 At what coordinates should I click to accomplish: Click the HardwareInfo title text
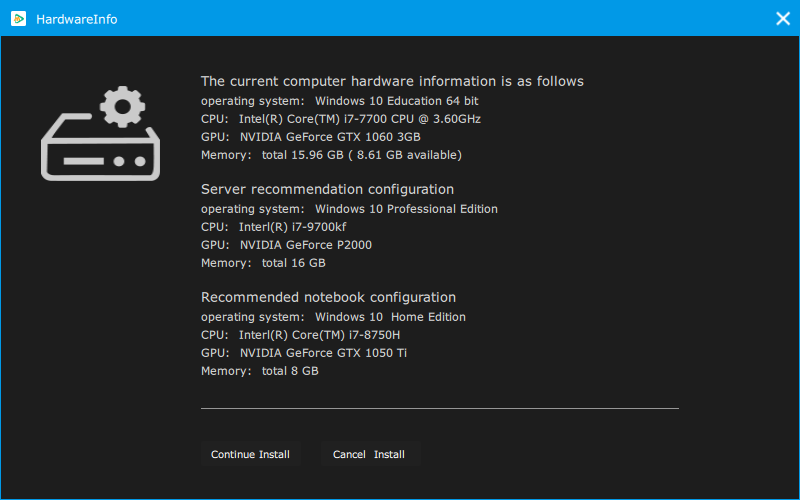tap(77, 19)
